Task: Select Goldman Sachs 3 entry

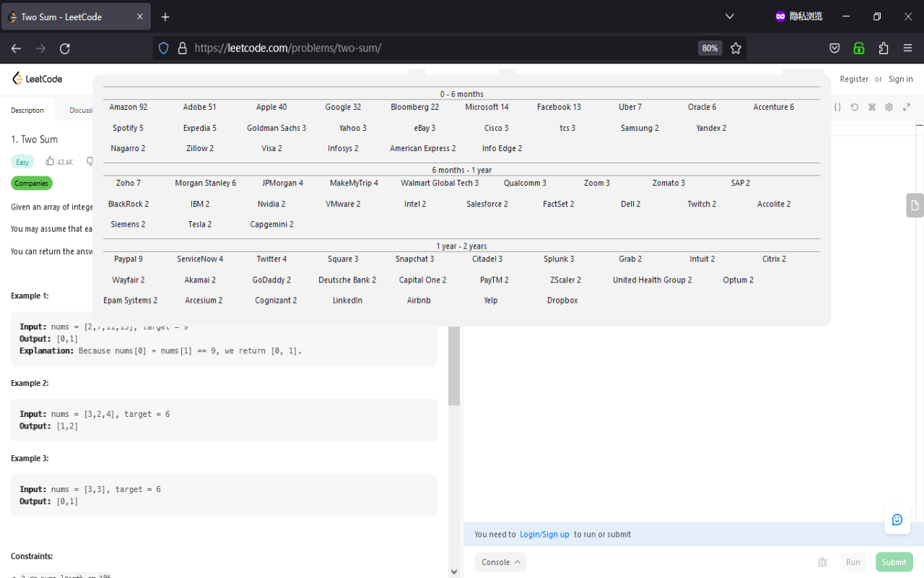Action: pos(276,128)
